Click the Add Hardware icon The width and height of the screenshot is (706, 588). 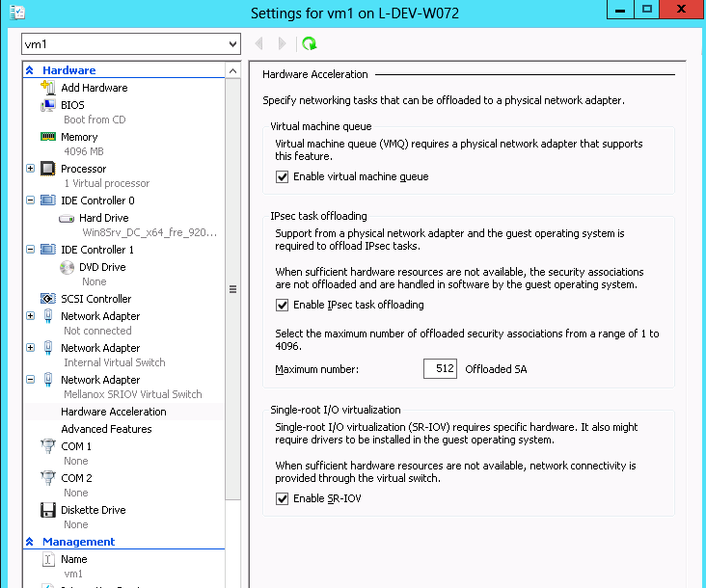[x=48, y=88]
